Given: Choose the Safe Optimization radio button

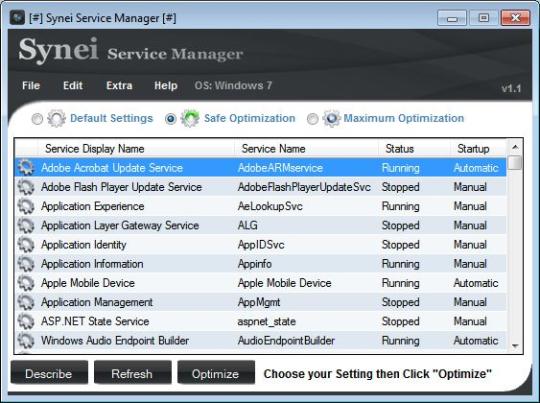Looking at the screenshot, I should 171,119.
